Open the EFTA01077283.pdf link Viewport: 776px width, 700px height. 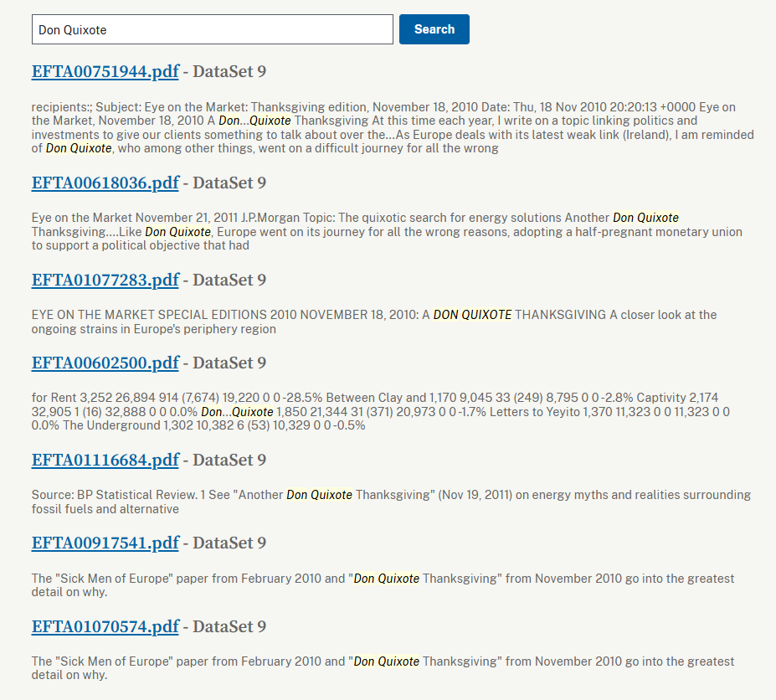pyautogui.click(x=105, y=280)
